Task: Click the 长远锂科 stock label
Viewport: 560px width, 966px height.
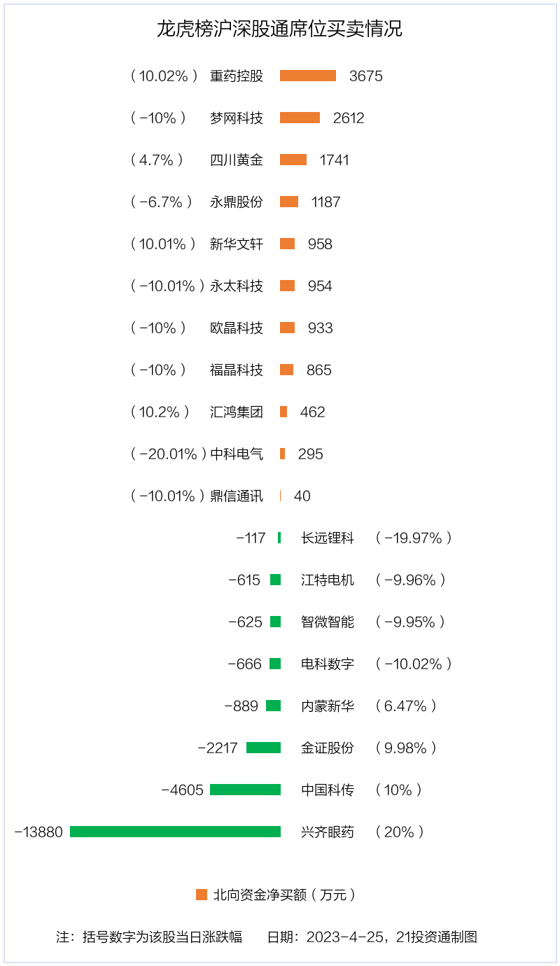Action: pos(328,538)
